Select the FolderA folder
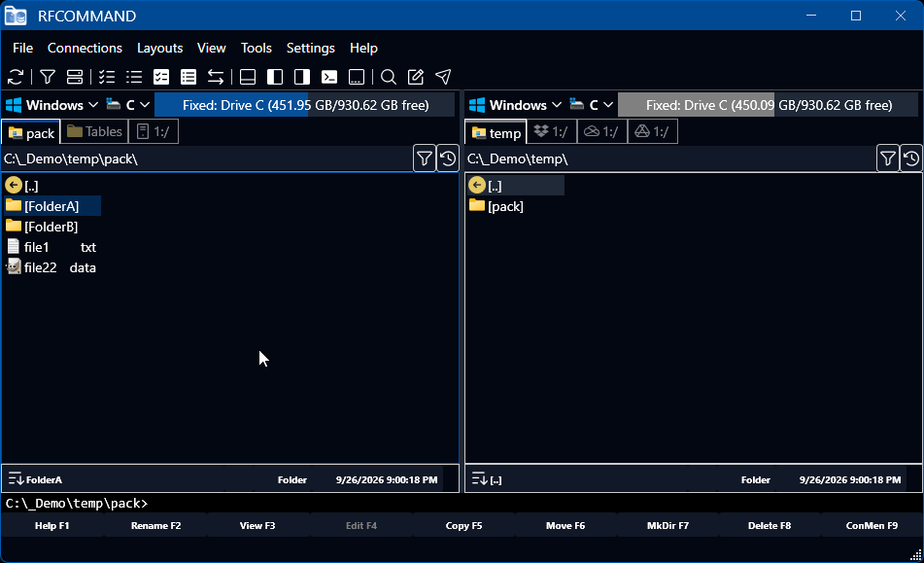The image size is (924, 563). tap(51, 206)
